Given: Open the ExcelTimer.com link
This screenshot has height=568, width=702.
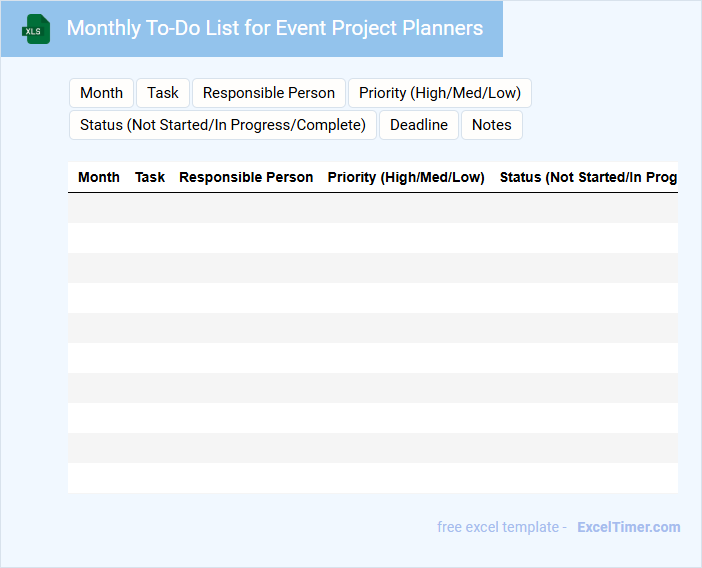Looking at the screenshot, I should click(628, 527).
